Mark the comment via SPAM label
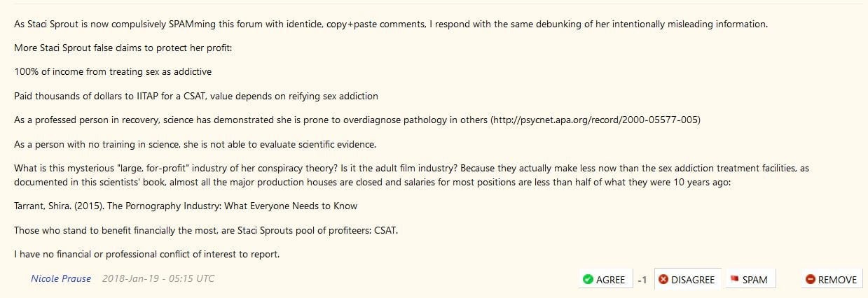Screen dimensions: 868x298 coord(755,279)
